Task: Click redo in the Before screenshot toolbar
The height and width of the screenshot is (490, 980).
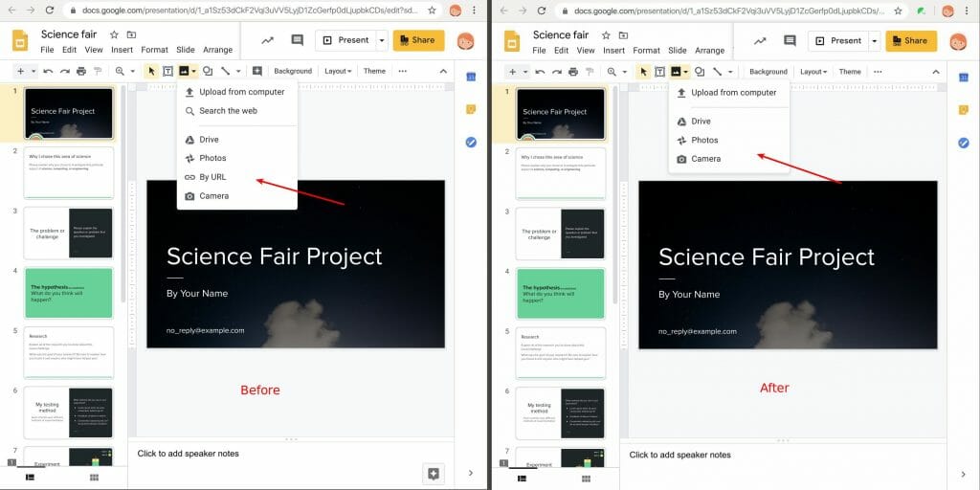Action: (x=64, y=71)
